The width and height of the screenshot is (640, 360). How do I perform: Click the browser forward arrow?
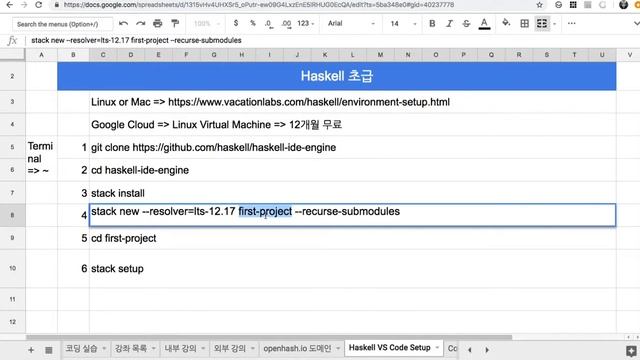click(24, 5)
